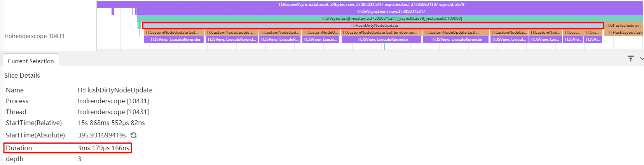Viewport: 644px width, 165px height.
Task: Refresh the StartTime(Absolute) value icon
Action: click(x=134, y=135)
